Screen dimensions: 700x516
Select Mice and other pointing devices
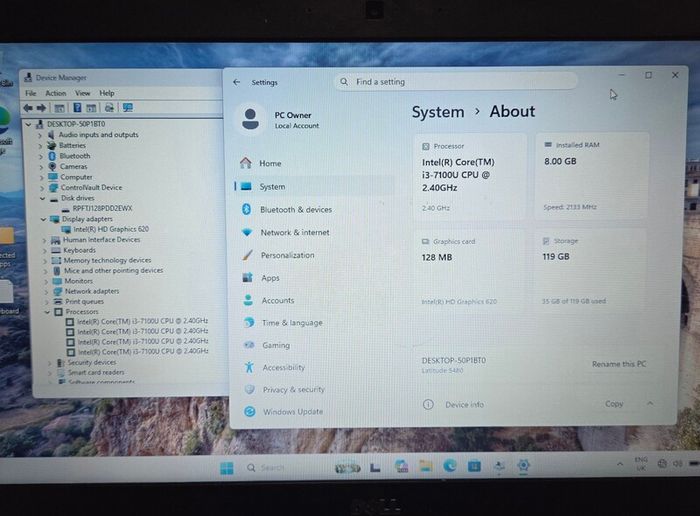click(113, 270)
